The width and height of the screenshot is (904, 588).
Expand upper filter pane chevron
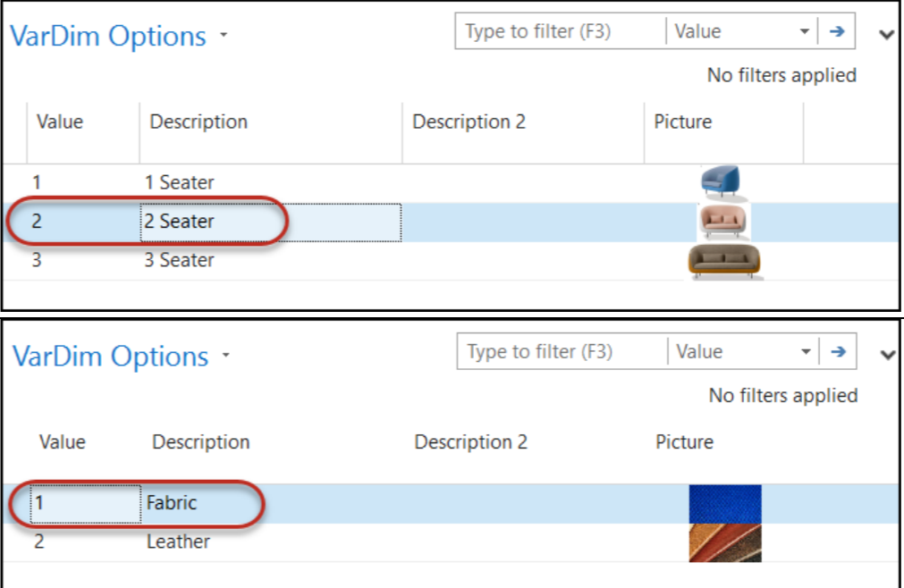pyautogui.click(x=886, y=35)
